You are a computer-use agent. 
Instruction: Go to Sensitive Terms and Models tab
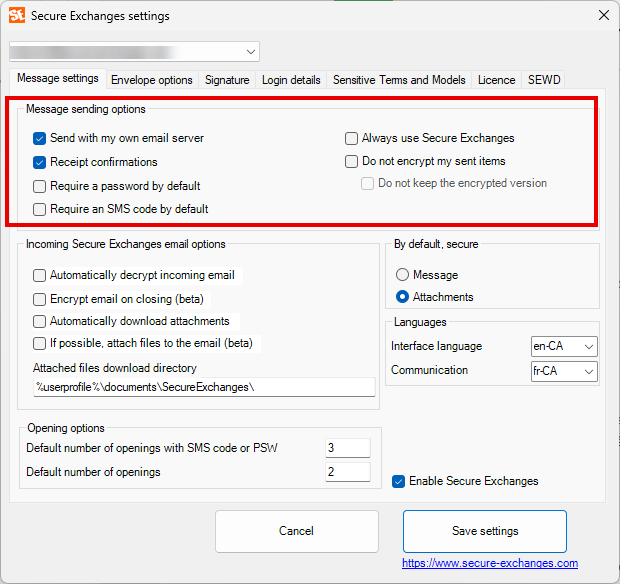coord(399,80)
